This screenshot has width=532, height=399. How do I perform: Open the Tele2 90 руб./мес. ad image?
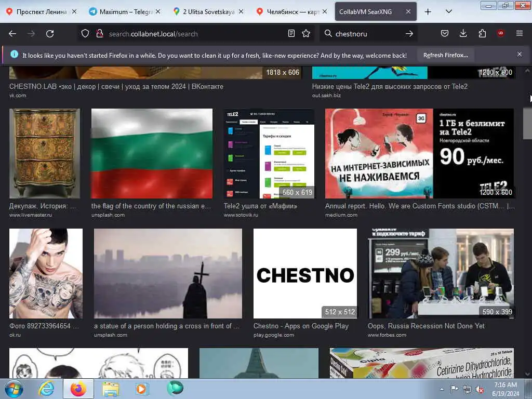pos(419,153)
